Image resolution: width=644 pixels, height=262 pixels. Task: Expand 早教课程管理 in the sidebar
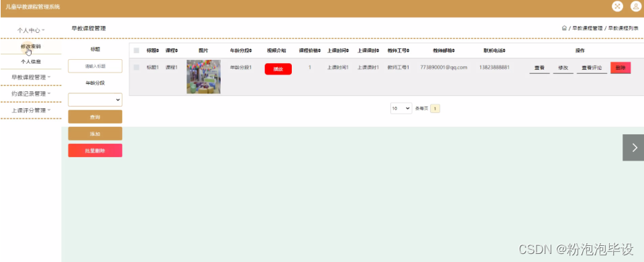coord(31,77)
